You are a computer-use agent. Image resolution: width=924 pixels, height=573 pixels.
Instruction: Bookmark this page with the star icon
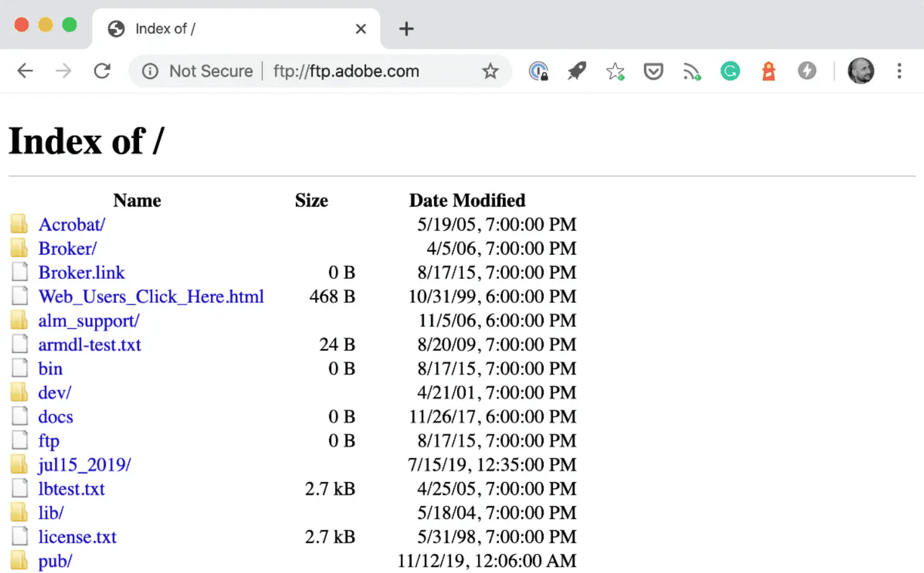(x=490, y=70)
